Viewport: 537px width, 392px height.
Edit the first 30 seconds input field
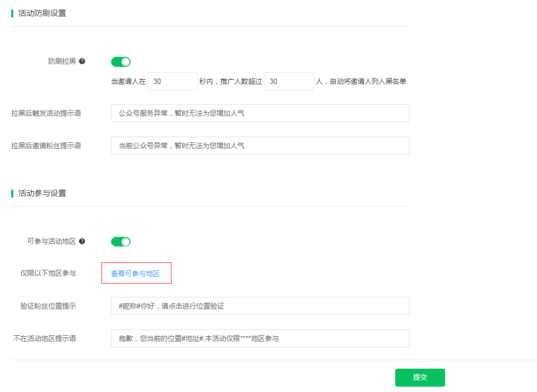(172, 81)
